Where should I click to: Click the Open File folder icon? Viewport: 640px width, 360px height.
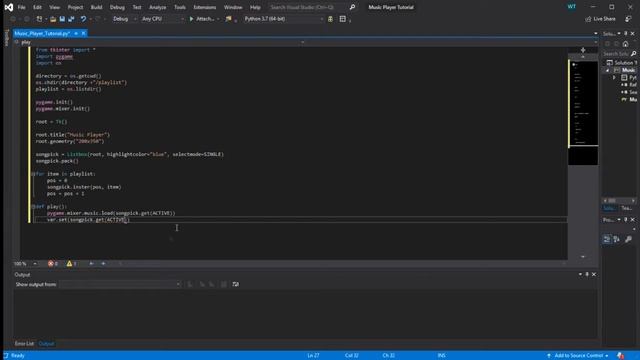[53, 19]
